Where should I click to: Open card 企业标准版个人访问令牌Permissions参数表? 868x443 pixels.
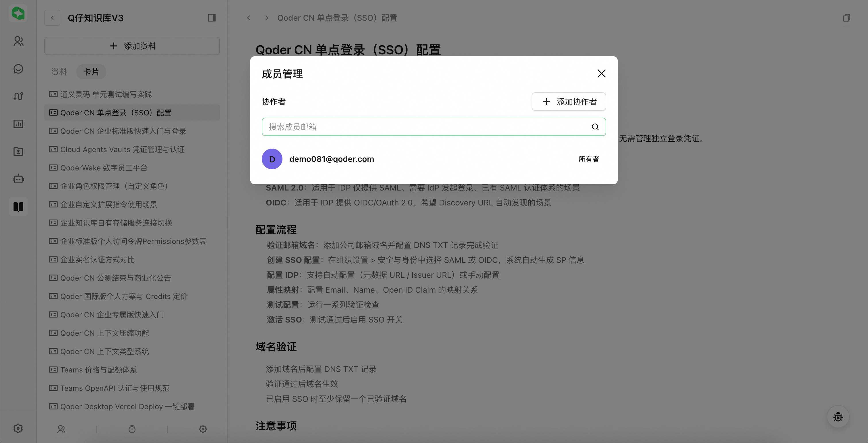pos(132,241)
